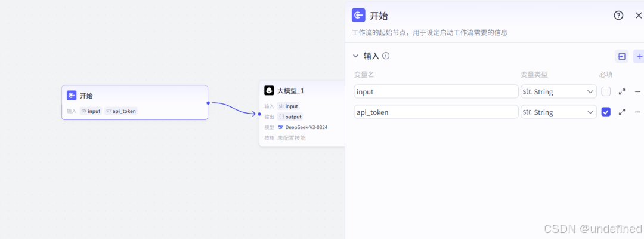Open variable type dropdown for api_token
This screenshot has width=644, height=239.
tap(559, 112)
